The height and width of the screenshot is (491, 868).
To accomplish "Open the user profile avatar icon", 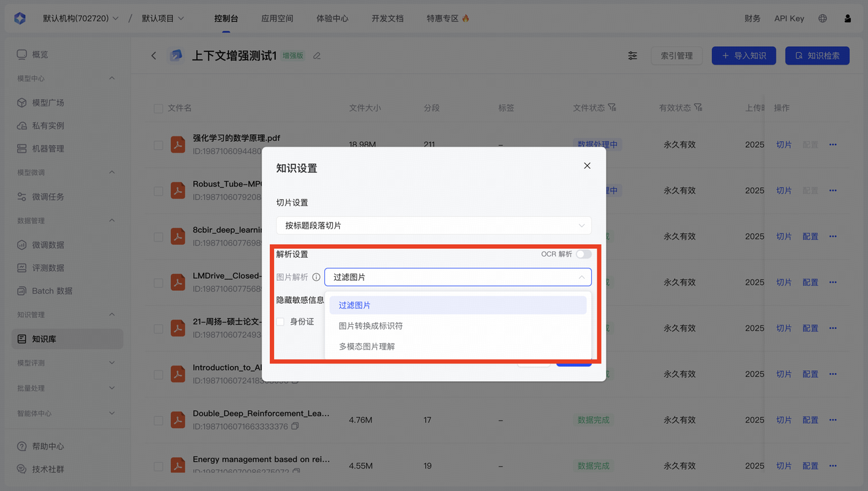I will point(848,18).
